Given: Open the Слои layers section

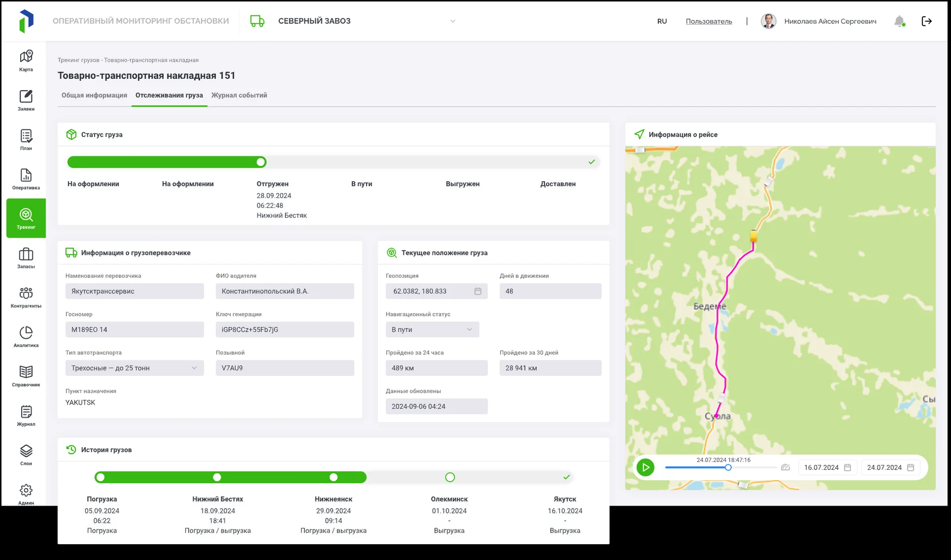Looking at the screenshot, I should [x=26, y=455].
